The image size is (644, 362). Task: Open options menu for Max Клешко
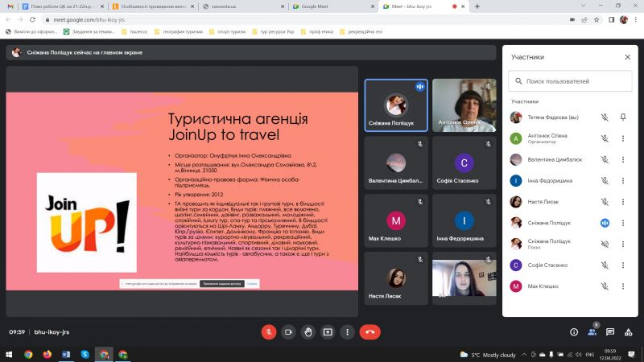(623, 286)
